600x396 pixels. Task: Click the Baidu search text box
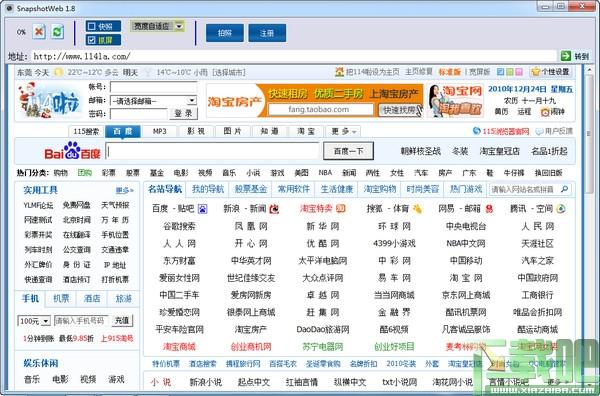[x=212, y=152]
